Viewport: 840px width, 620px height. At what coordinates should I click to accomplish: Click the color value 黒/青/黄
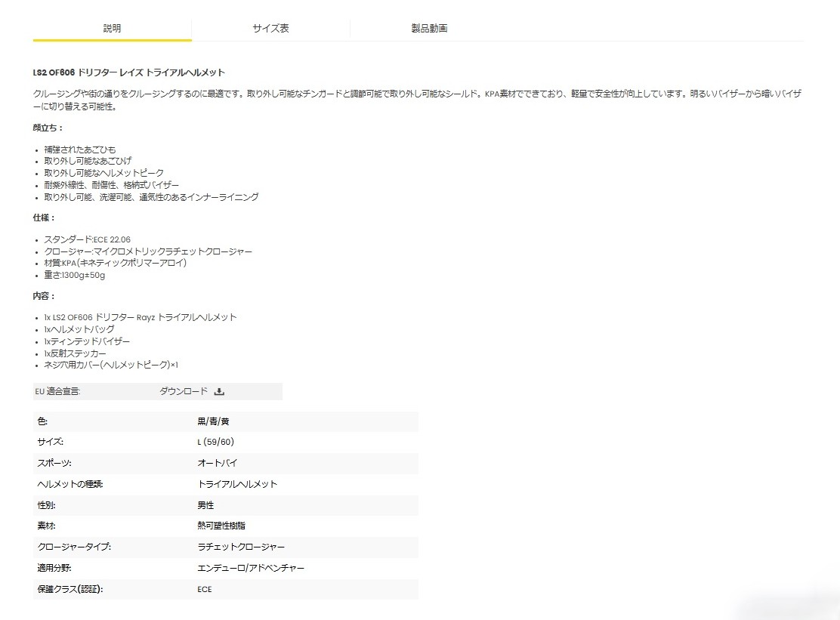(x=213, y=421)
